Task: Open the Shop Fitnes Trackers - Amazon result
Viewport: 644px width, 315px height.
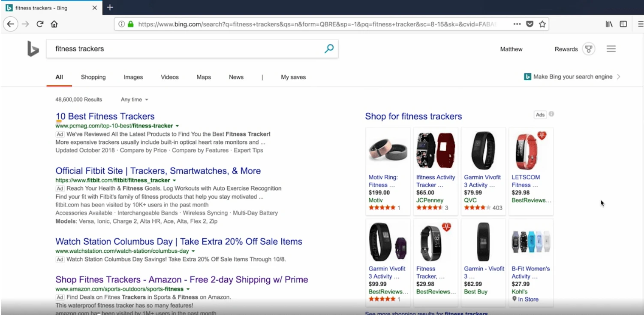Action: point(182,280)
